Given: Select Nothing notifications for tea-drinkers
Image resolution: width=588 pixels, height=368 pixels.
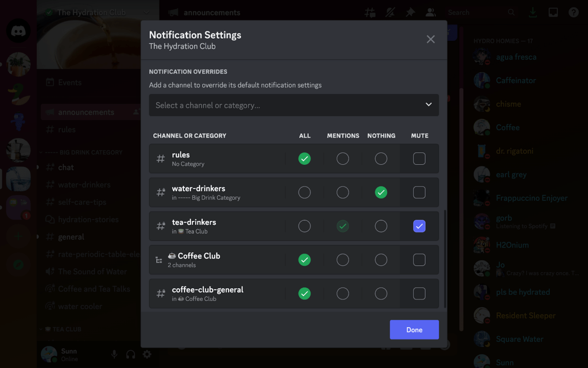Looking at the screenshot, I should click(381, 226).
